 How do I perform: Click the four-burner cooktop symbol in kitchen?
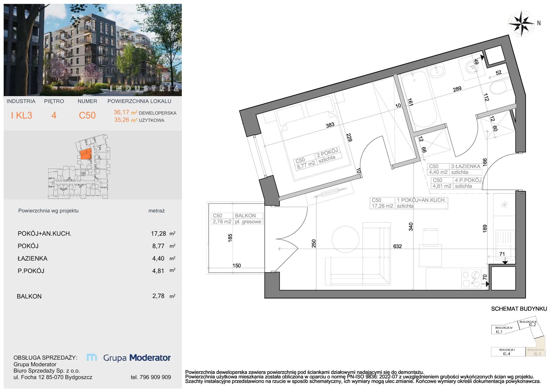[471, 279]
